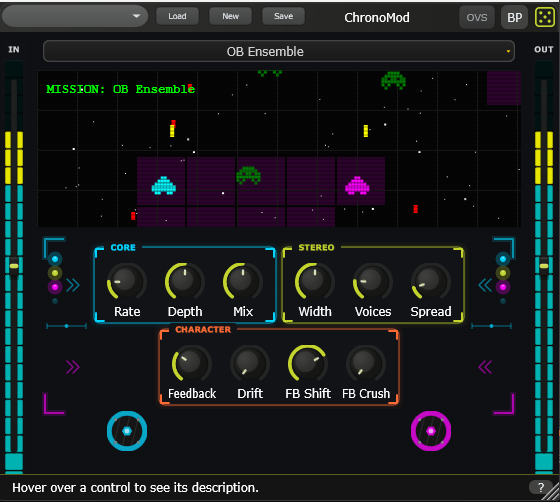
Task: Click the question mark help button
Action: [x=541, y=487]
